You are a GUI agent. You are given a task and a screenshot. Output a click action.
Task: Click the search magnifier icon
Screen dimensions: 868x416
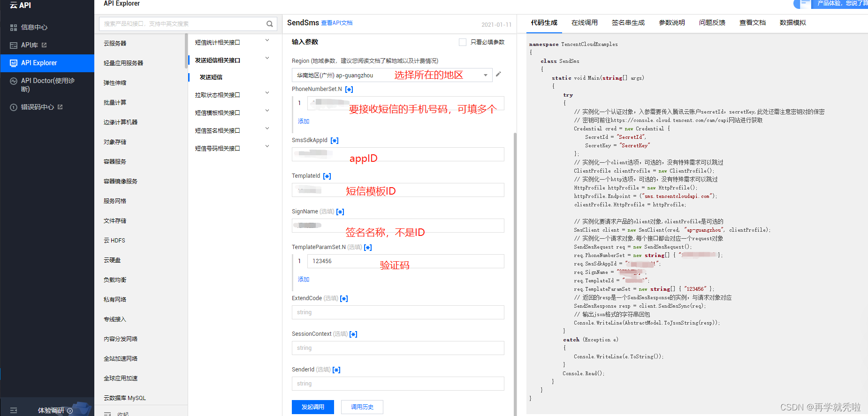point(270,24)
